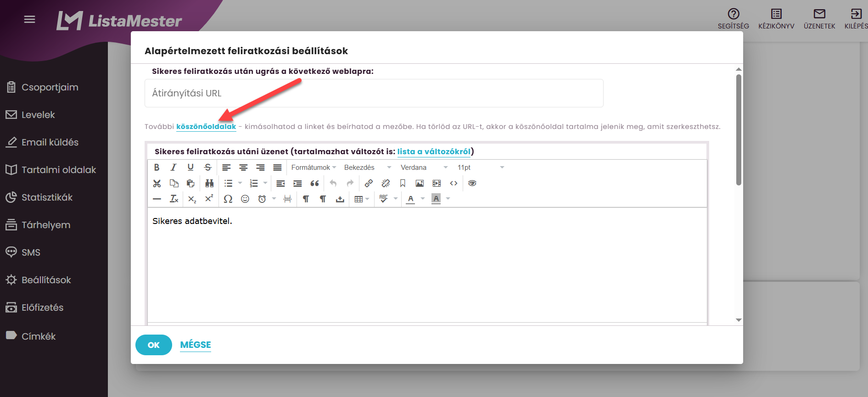This screenshot has width=868, height=397.
Task: Undo last edit
Action: 333,183
